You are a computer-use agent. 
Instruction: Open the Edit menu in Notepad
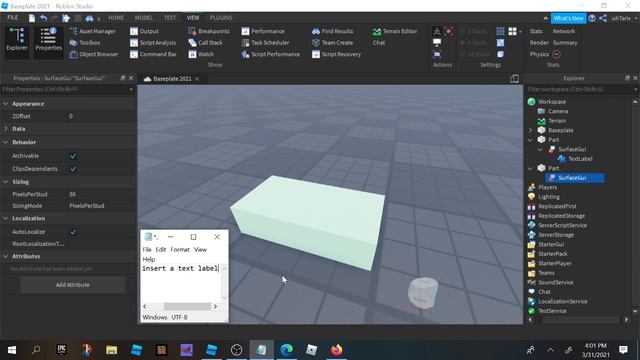click(161, 249)
